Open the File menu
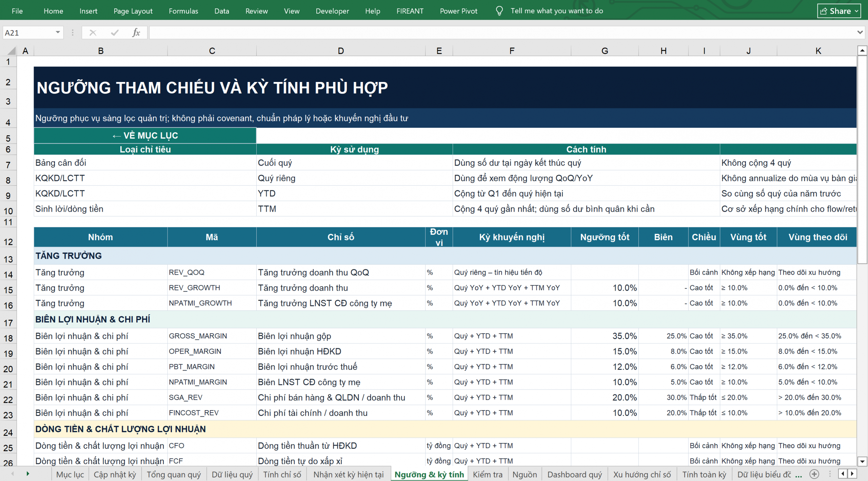The image size is (868, 481). [x=17, y=11]
